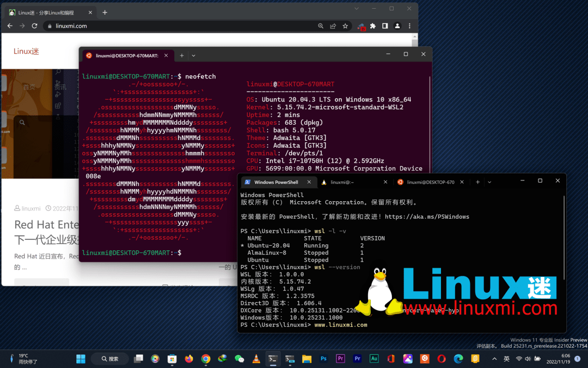Close the linuxmi@DESKTOP-670MART tab in the Ubuntu terminal

(x=166, y=56)
